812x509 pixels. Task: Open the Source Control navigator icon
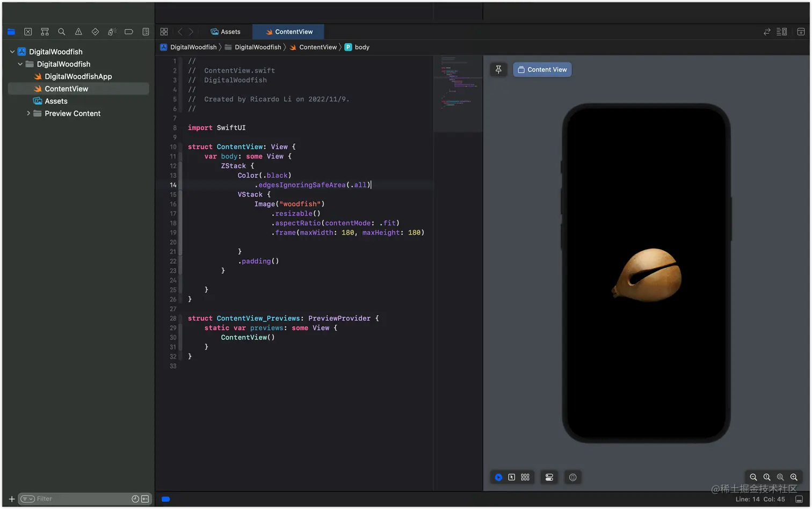28,32
